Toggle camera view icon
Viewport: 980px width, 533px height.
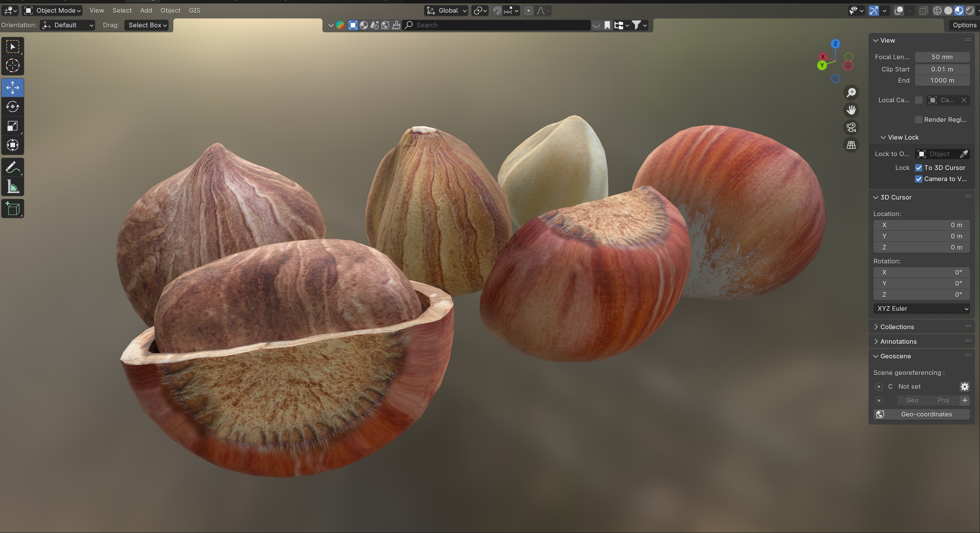click(851, 127)
